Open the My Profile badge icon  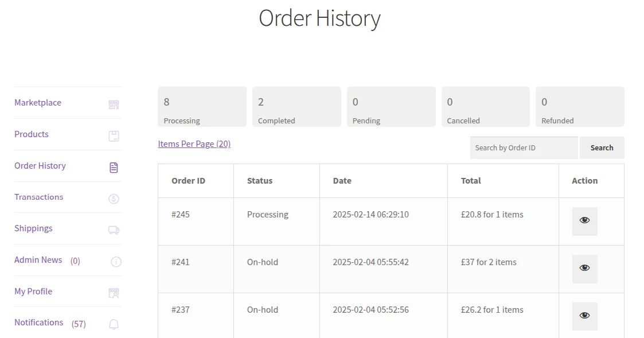114,293
